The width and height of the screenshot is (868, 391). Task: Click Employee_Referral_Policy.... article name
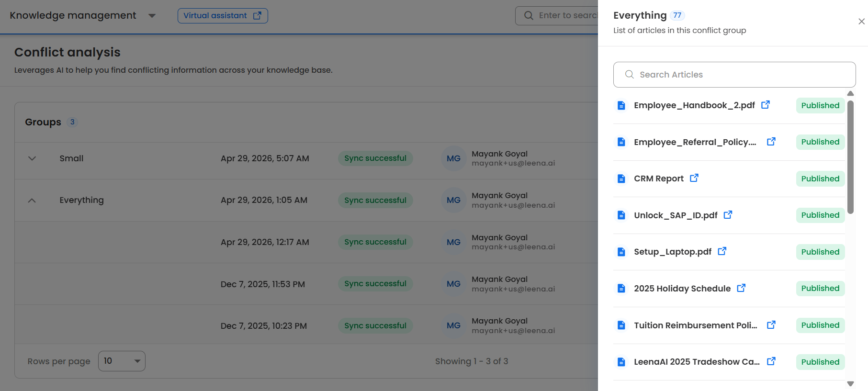[695, 142]
